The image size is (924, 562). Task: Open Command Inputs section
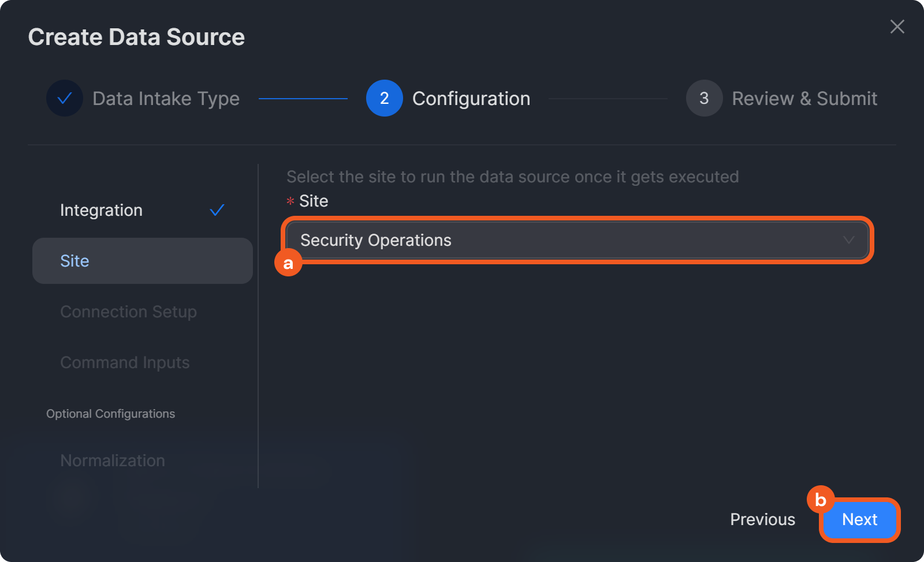[125, 362]
